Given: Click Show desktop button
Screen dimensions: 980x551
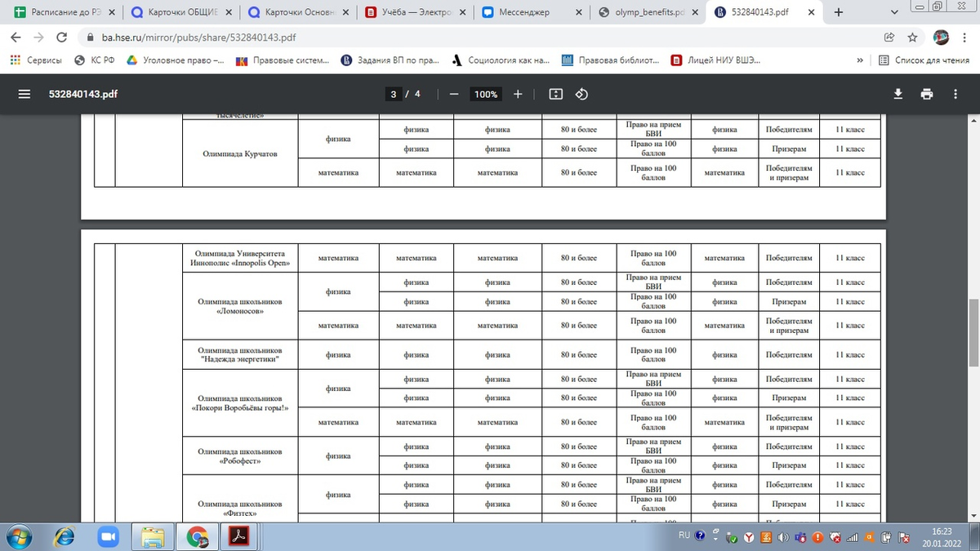Looking at the screenshot, I should pos(974,537).
